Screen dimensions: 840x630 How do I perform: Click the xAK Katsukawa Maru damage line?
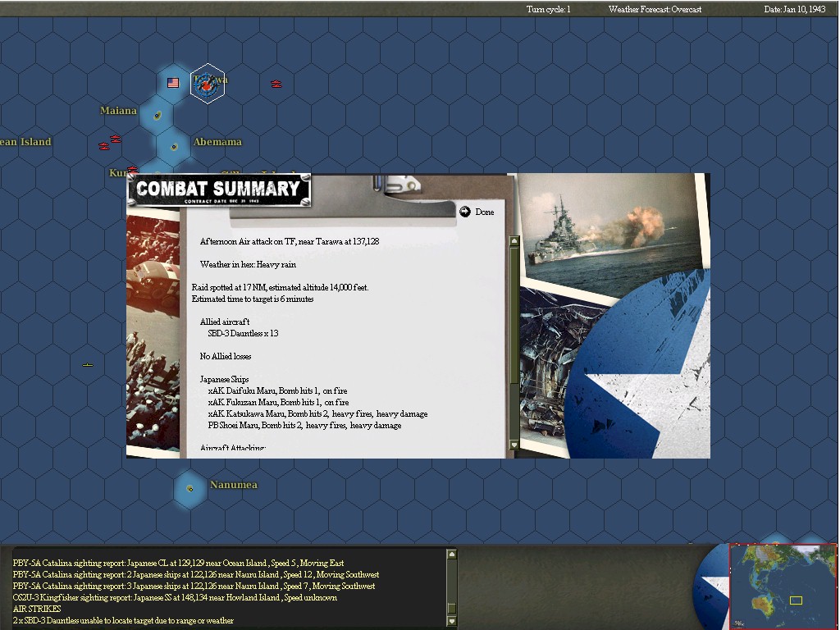317,414
